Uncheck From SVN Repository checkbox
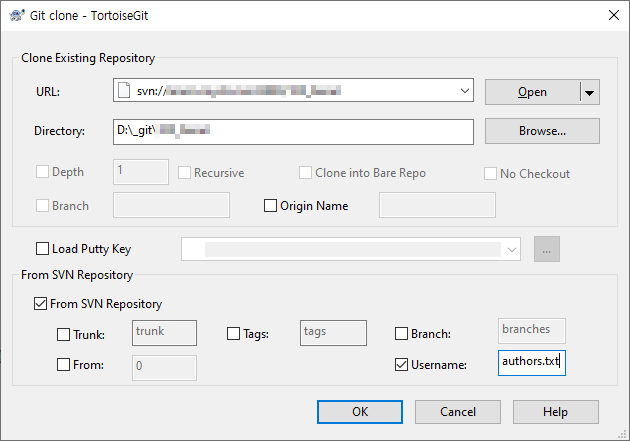 [x=40, y=304]
